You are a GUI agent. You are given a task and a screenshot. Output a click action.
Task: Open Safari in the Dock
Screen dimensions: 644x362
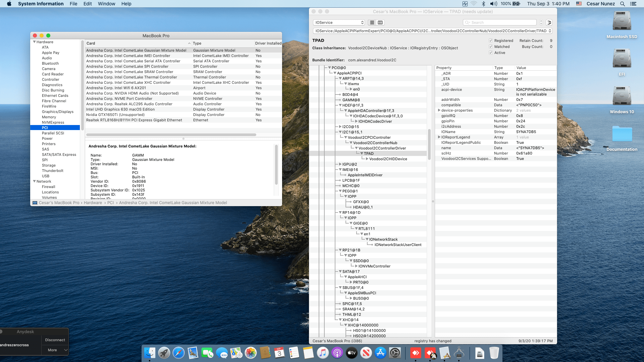(x=179, y=353)
